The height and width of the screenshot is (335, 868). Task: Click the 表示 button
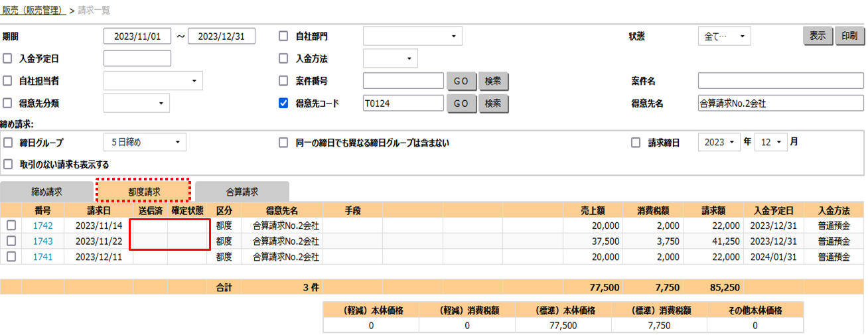coord(818,36)
